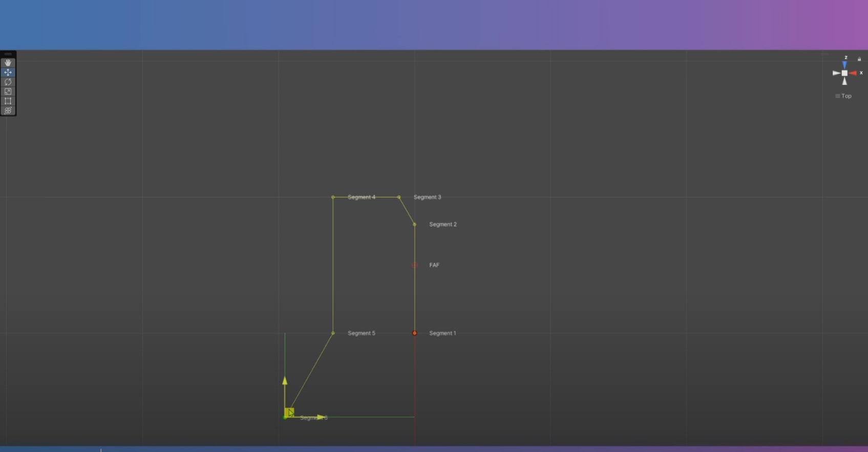This screenshot has width=868, height=452.
Task: Click the move gizmo's upward arrow
Action: point(285,381)
